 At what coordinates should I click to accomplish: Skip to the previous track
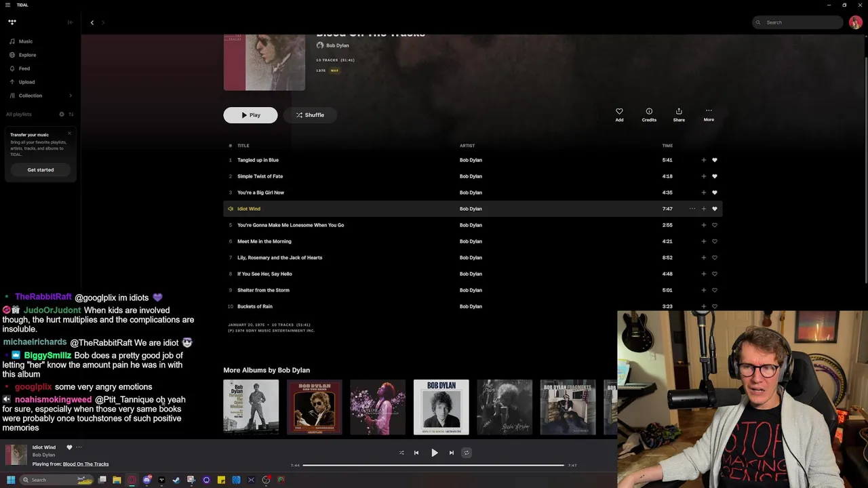(x=416, y=453)
